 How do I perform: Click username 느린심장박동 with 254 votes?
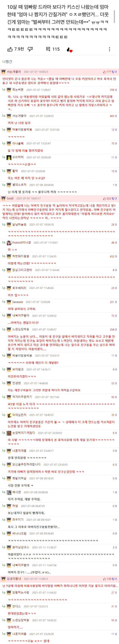[x=21, y=329]
